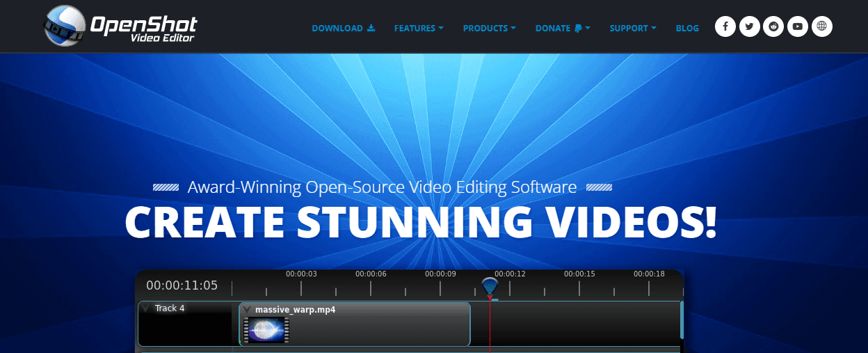Click the 00:00:06 ruler mark

pos(371,274)
